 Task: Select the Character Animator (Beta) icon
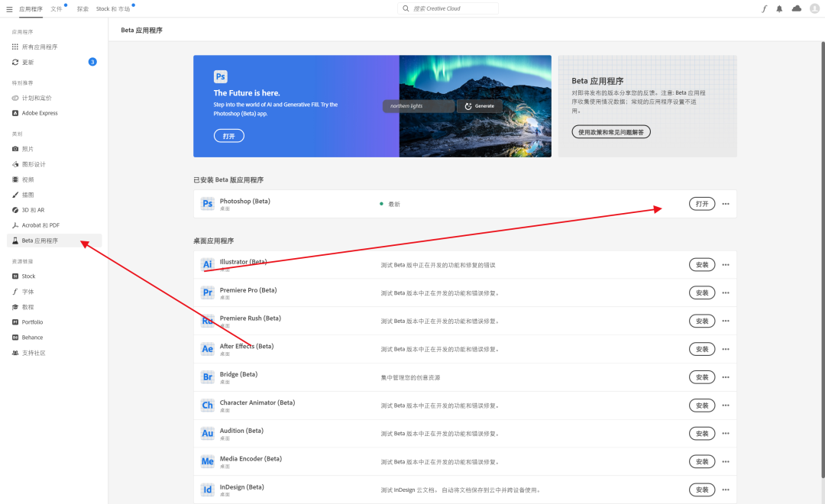207,405
